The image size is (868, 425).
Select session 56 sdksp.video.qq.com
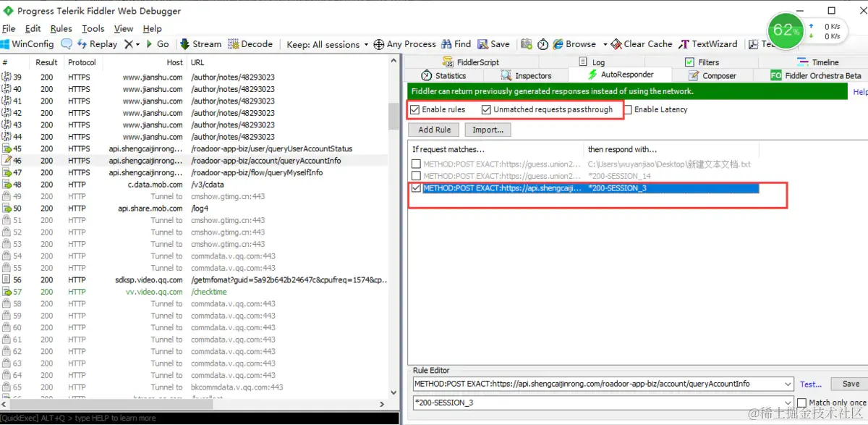194,279
